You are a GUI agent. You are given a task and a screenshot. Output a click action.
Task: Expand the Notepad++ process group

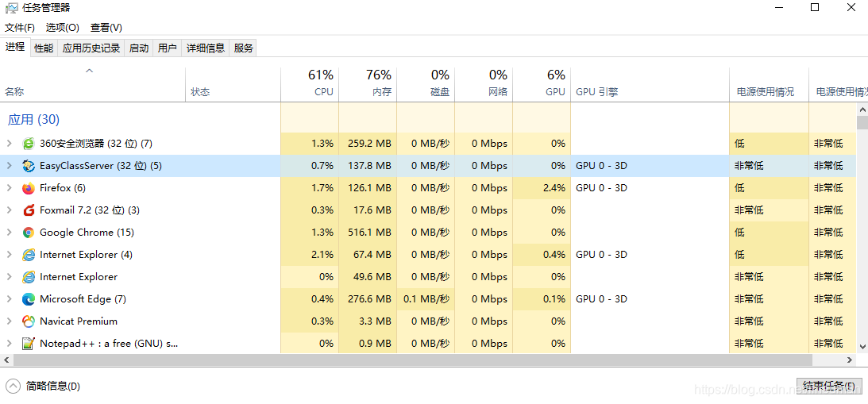tap(9, 343)
